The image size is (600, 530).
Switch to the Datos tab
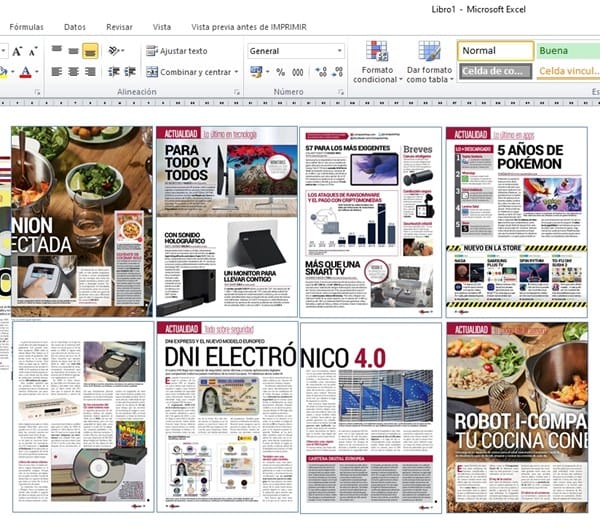[75, 27]
